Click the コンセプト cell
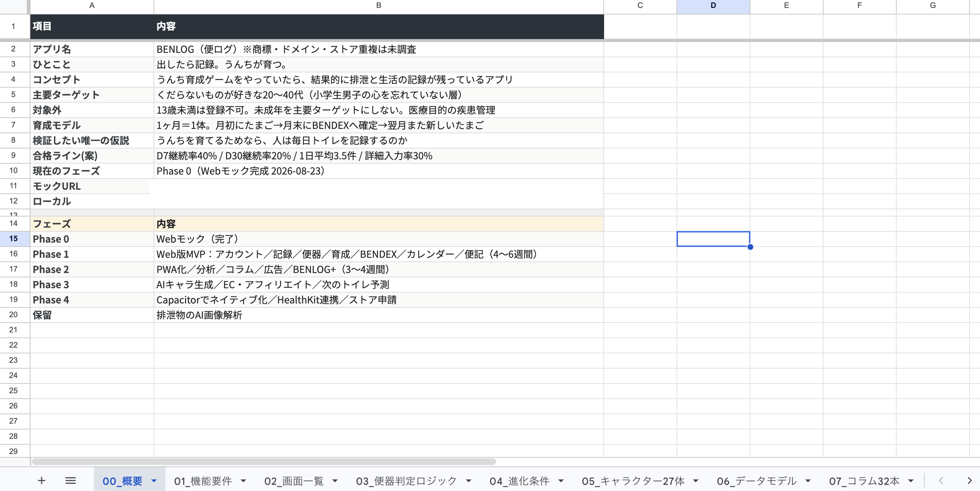Screen dimensions: 980x491 point(92,80)
